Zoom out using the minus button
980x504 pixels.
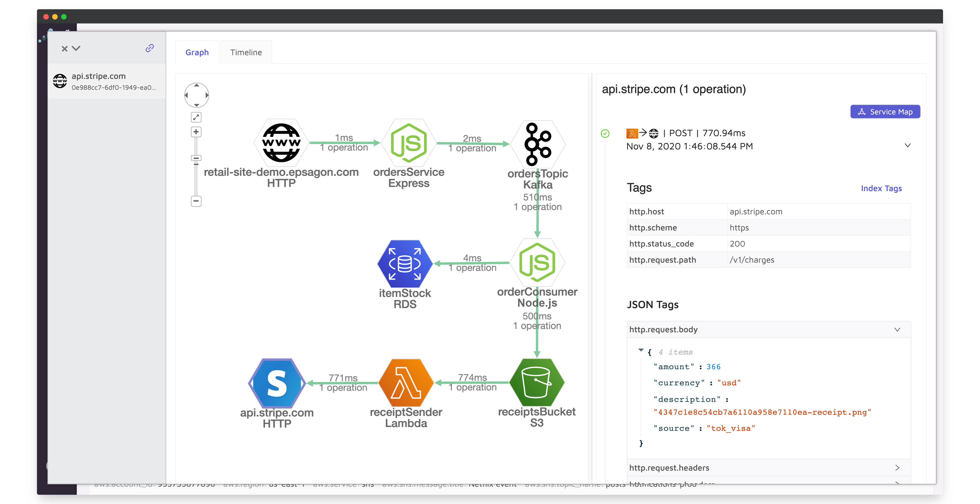pyautogui.click(x=196, y=201)
